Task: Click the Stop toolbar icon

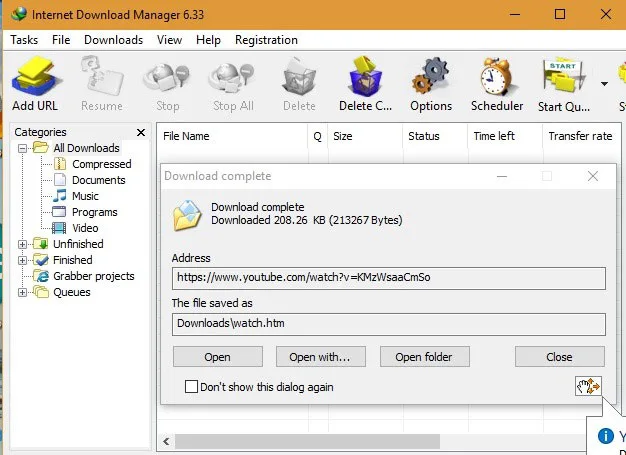Action: pyautogui.click(x=167, y=78)
